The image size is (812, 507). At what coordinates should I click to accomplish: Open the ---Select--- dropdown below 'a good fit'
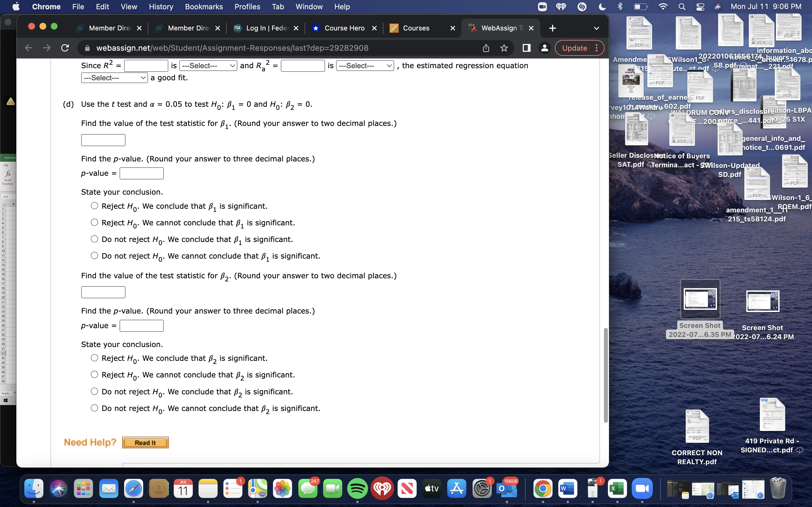[114, 77]
